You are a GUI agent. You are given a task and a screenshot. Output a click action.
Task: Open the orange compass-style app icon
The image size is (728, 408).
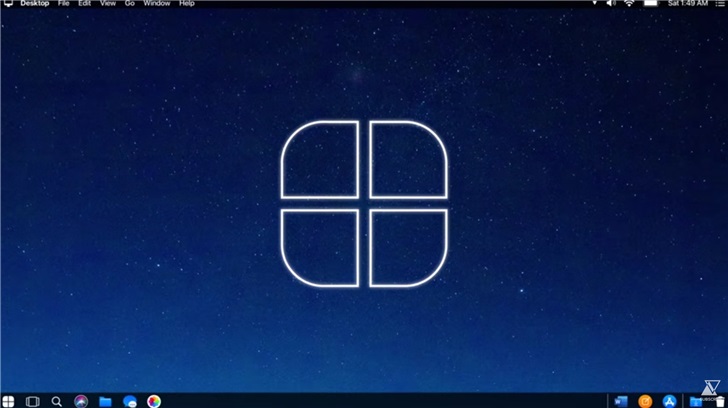click(645, 402)
